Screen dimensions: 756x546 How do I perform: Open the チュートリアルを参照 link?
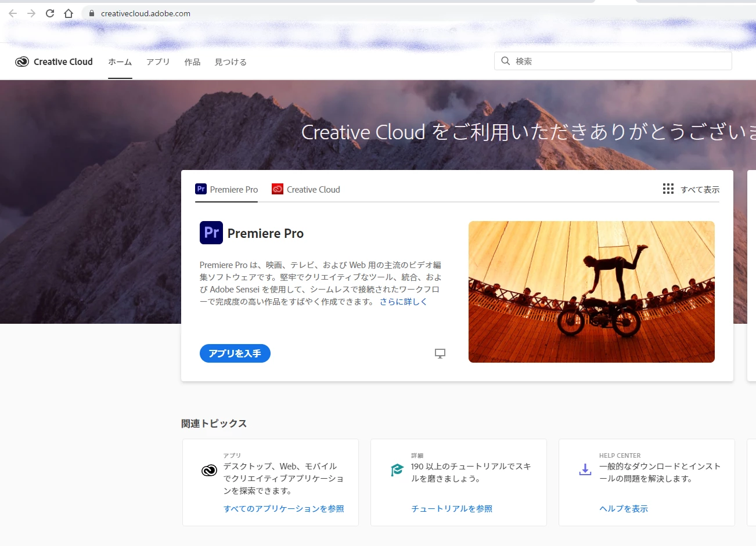coord(452,509)
